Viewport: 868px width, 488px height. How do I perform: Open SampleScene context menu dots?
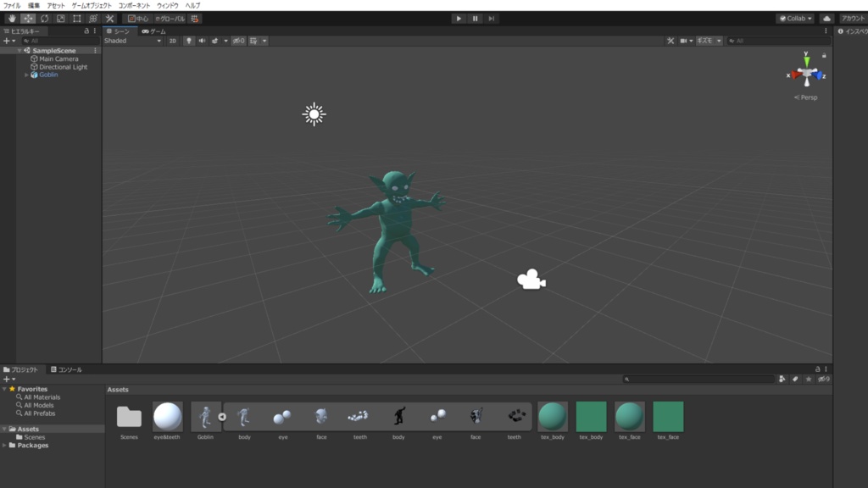pyautogui.click(x=95, y=50)
